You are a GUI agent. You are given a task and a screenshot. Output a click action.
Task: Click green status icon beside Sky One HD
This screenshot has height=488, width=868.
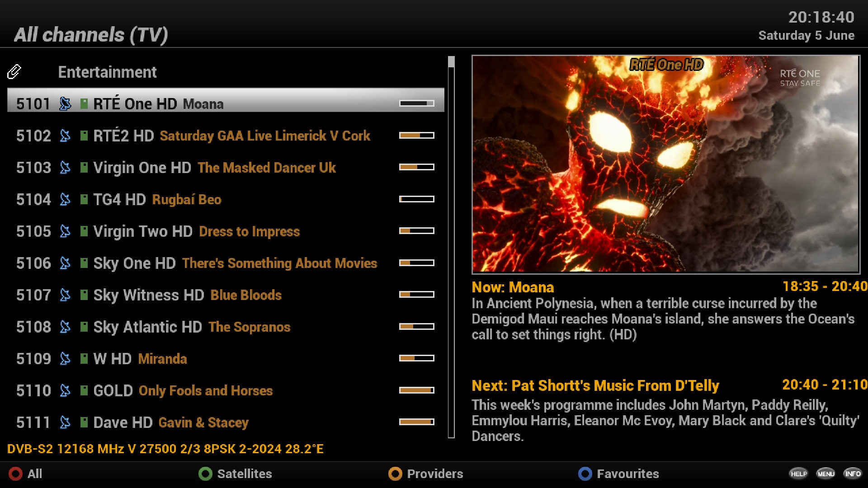(84, 263)
